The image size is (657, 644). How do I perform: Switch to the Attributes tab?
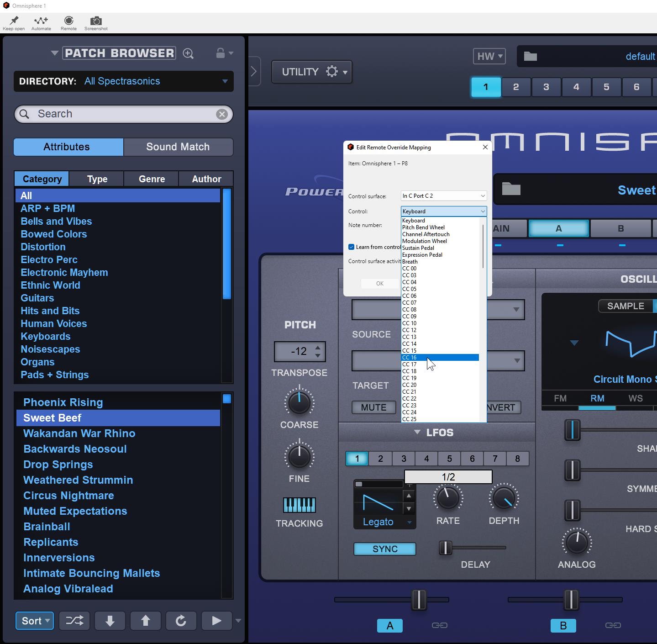68,147
